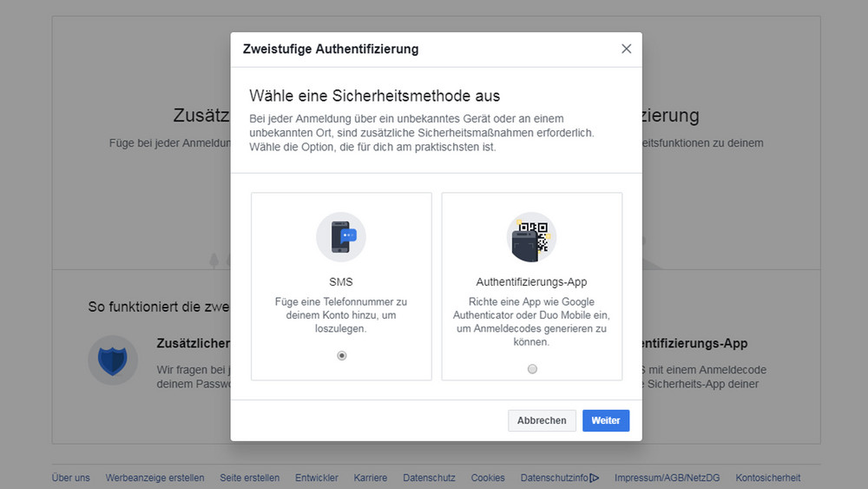Open the Impressum/AGB/NetzDG link
Viewport: 868px width, 489px height.
pos(667,478)
